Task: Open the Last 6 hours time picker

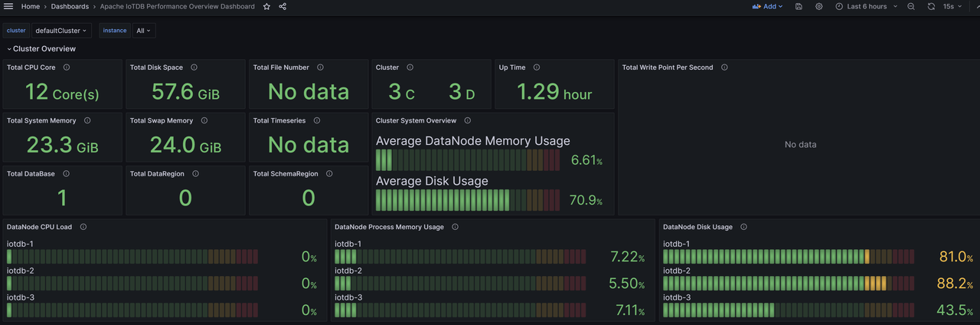Action: (866, 6)
